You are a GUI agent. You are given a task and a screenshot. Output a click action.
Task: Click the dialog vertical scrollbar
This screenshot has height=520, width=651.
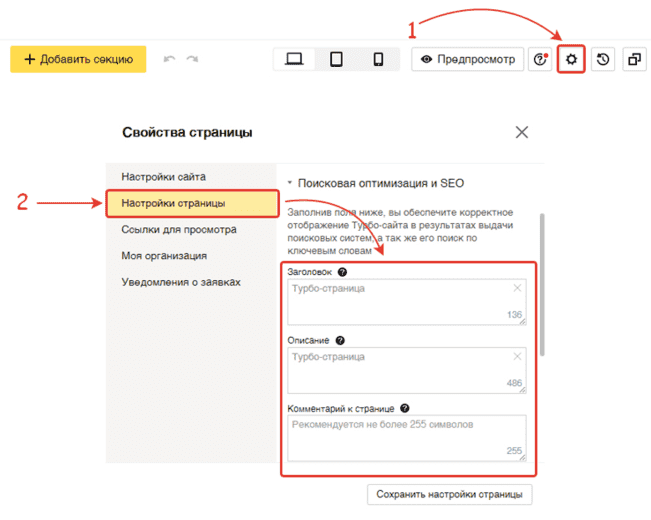click(x=542, y=285)
